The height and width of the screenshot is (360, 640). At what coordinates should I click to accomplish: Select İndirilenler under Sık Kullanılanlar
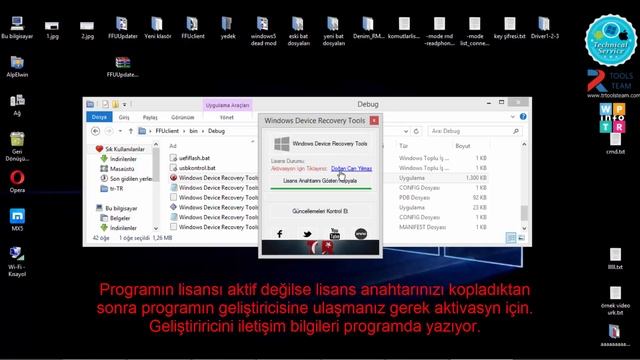point(123,159)
